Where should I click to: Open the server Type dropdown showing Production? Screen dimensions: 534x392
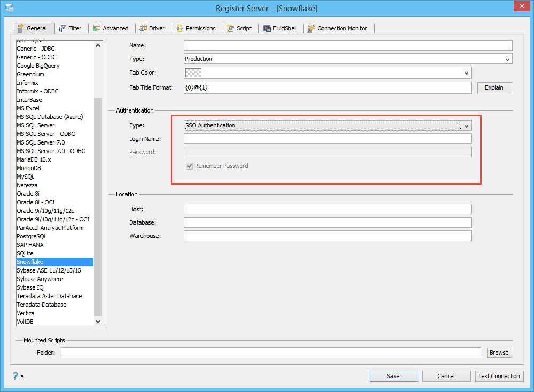coord(507,59)
